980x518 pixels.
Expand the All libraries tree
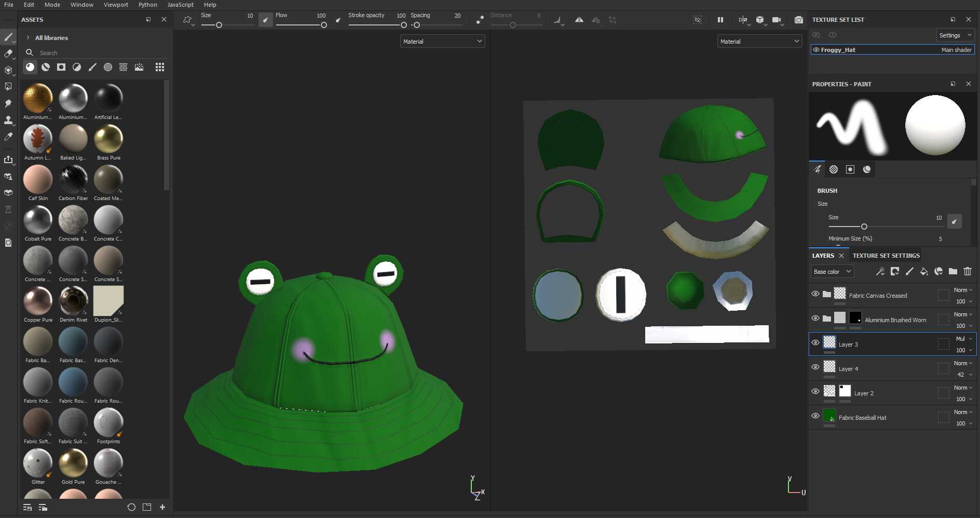pos(28,38)
